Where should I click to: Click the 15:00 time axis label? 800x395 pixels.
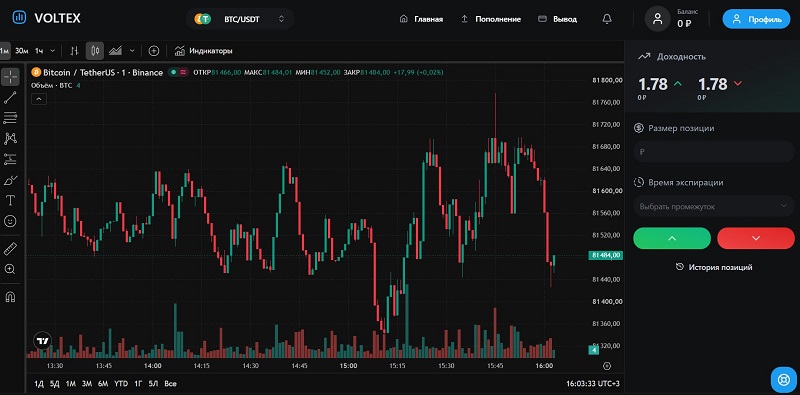pos(349,366)
